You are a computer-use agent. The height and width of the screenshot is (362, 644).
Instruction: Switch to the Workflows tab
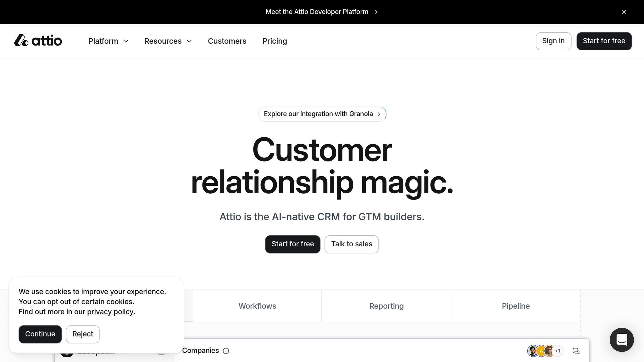coord(257,306)
